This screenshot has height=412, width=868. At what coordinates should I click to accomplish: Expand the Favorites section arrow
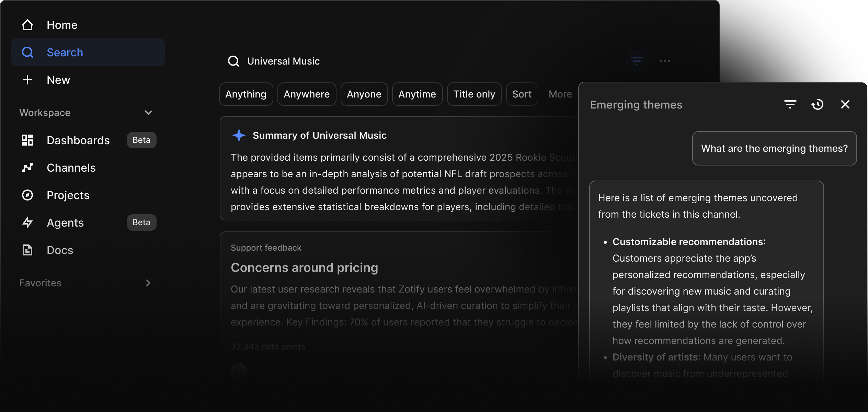(x=148, y=283)
